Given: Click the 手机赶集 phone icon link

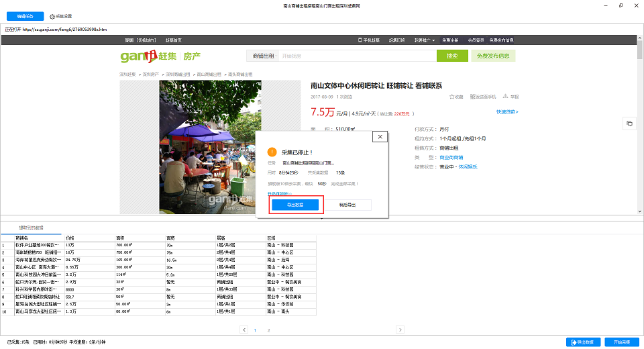Looking at the screenshot, I should click(x=369, y=40).
